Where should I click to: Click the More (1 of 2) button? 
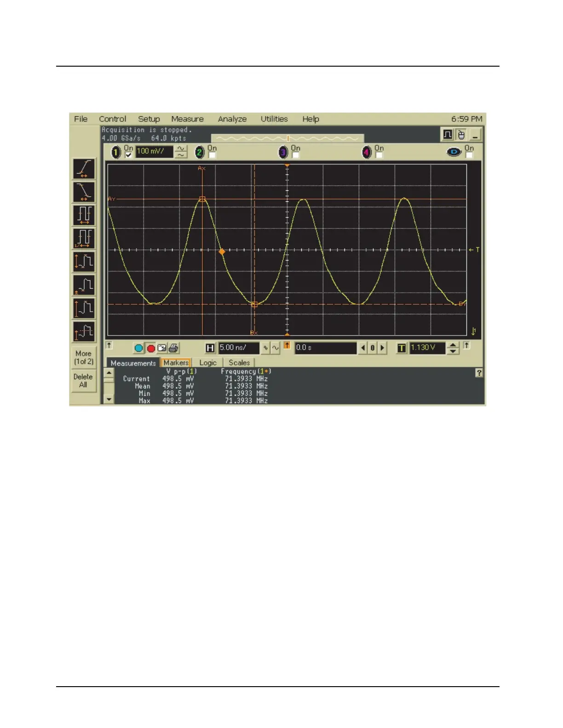click(x=84, y=358)
